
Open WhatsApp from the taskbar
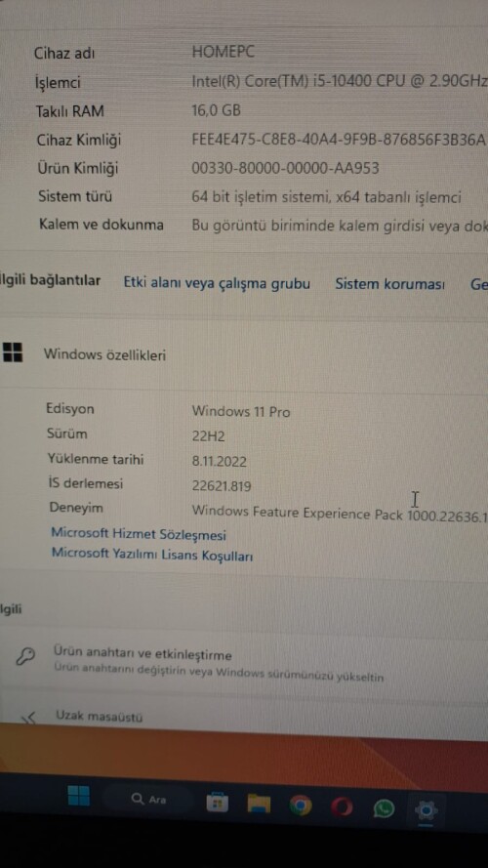click(x=384, y=809)
